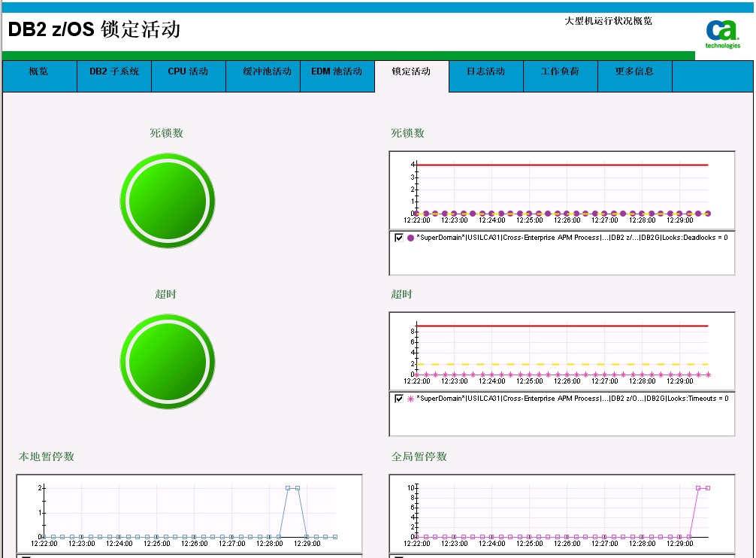Click the pink asterisk marker in the Timeouts legend
The width and height of the screenshot is (756, 558).
click(x=410, y=399)
